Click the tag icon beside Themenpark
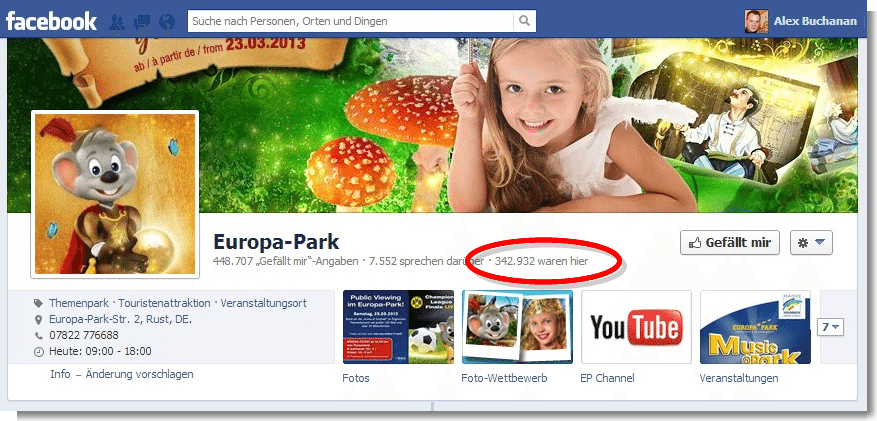 [x=38, y=303]
